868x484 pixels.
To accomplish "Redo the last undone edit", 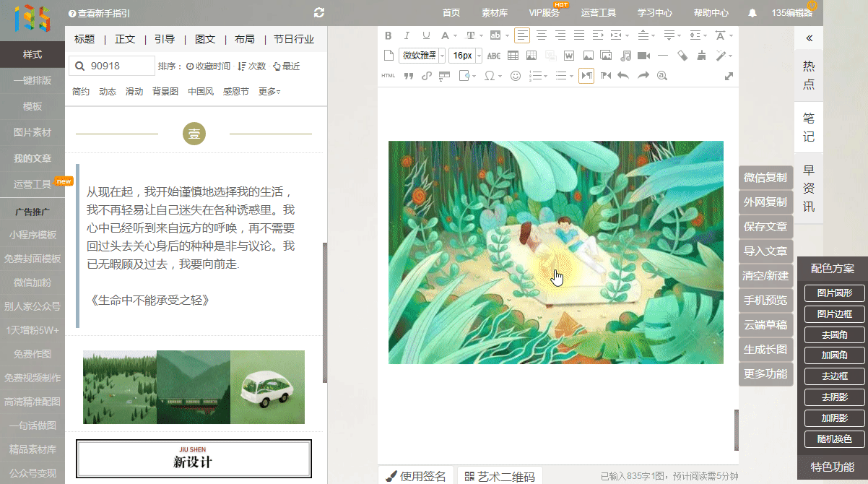I will click(643, 76).
